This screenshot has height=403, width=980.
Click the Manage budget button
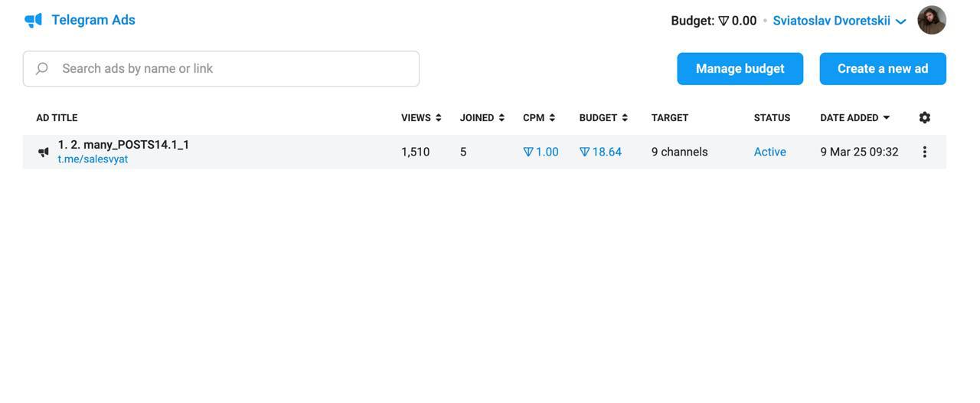[740, 69]
